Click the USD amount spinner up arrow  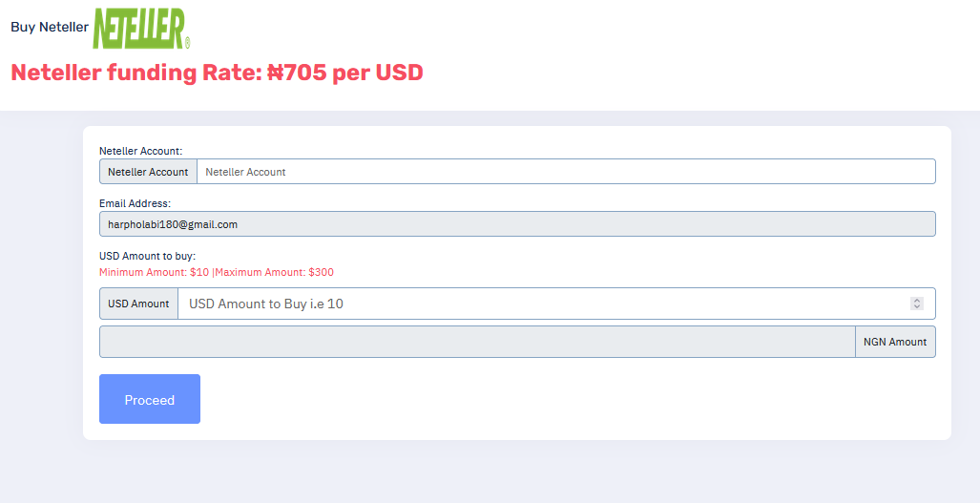[917, 301]
